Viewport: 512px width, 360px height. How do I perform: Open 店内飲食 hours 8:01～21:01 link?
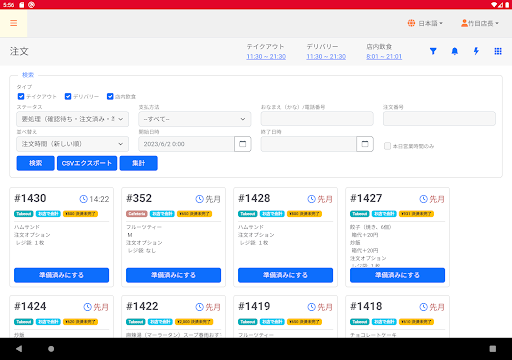[384, 57]
